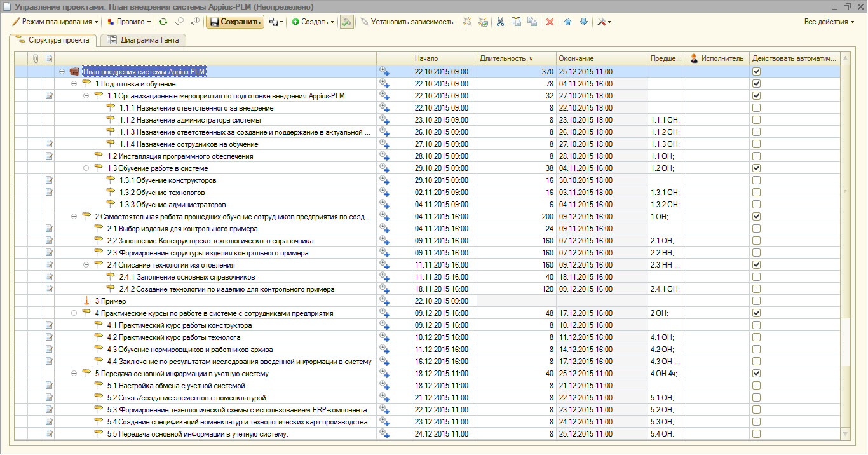
Task: Collapse 2 Самостоятельная работа branch
Action: [74, 217]
